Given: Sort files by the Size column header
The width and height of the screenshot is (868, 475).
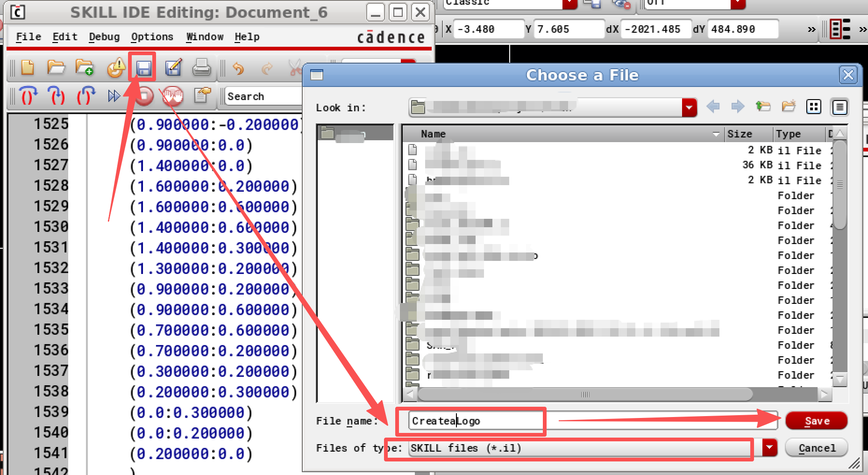Looking at the screenshot, I should [x=748, y=134].
